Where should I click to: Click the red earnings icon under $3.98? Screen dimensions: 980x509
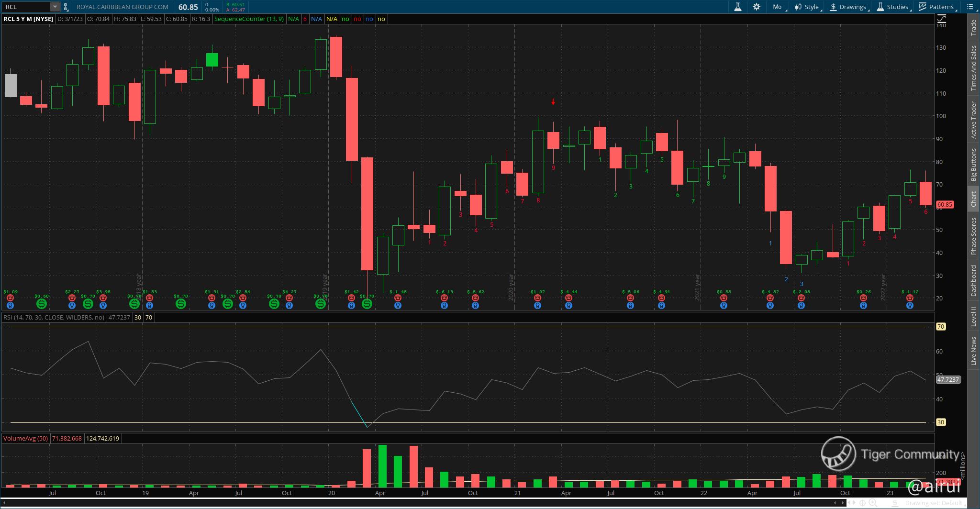(103, 298)
